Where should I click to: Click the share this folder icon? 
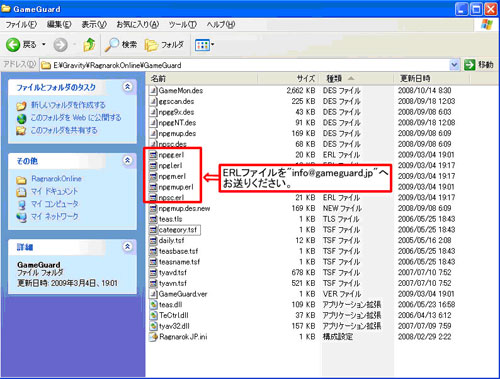[x=21, y=131]
